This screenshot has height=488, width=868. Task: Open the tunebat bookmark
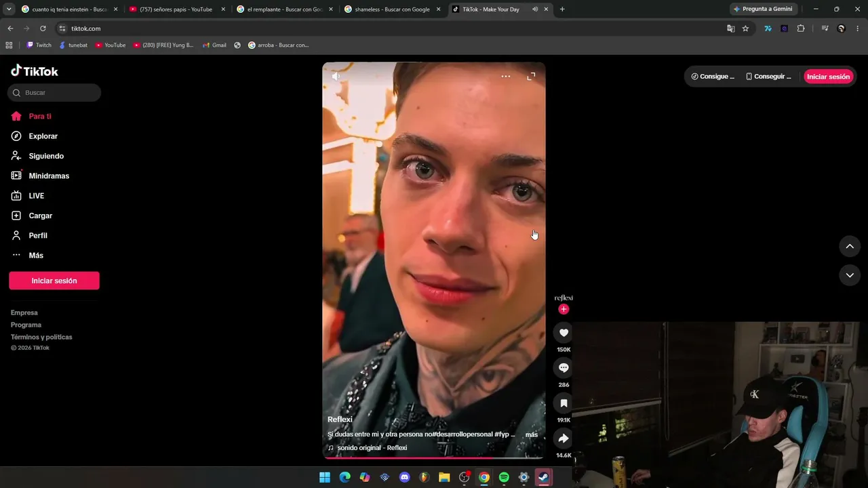point(73,45)
